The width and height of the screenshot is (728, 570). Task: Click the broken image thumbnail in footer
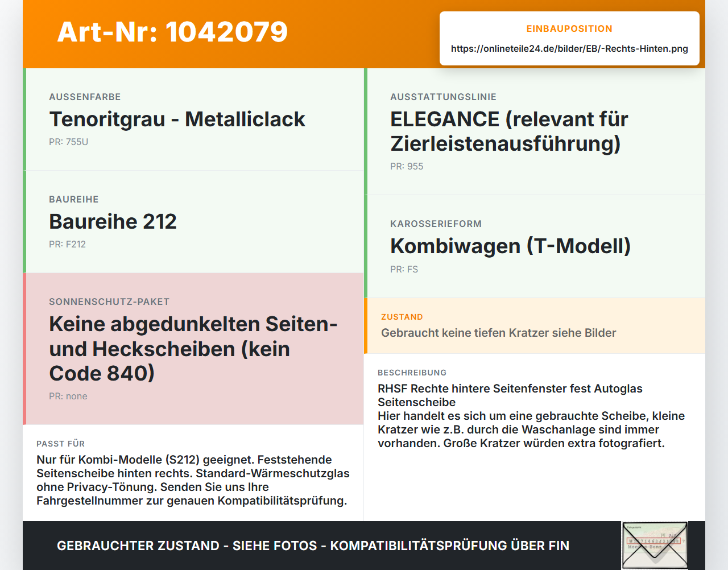(x=655, y=546)
